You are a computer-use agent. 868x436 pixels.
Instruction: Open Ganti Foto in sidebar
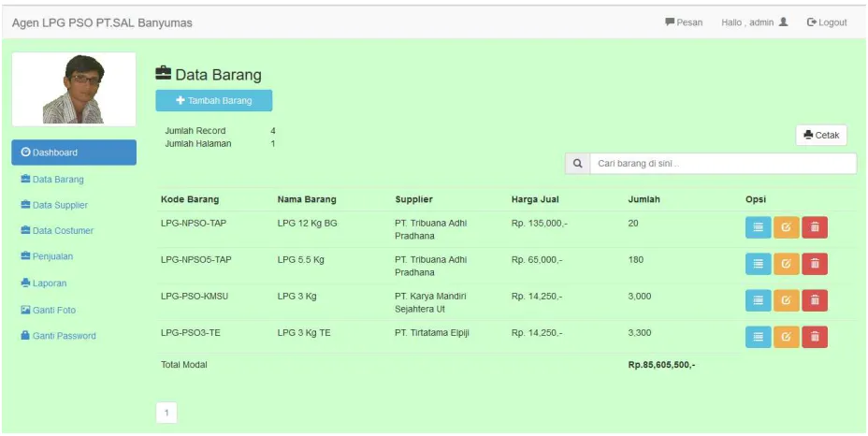click(x=48, y=310)
